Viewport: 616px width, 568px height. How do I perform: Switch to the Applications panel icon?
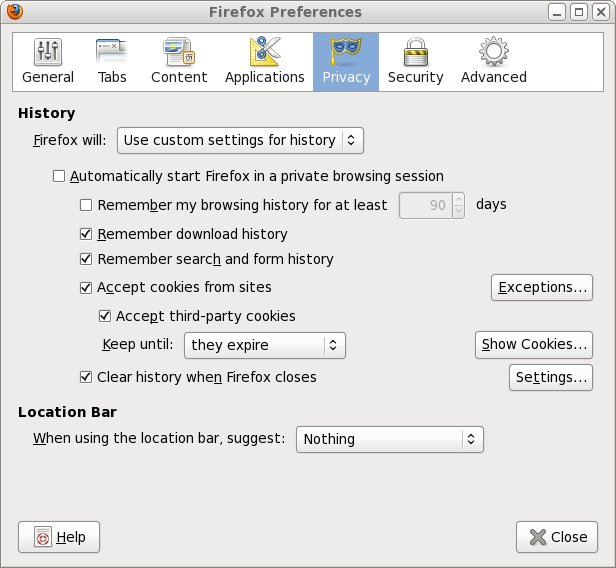coord(264,51)
